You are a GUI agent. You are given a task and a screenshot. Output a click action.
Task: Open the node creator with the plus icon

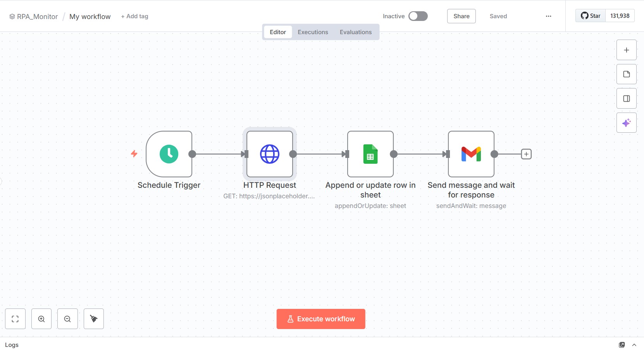(x=626, y=50)
